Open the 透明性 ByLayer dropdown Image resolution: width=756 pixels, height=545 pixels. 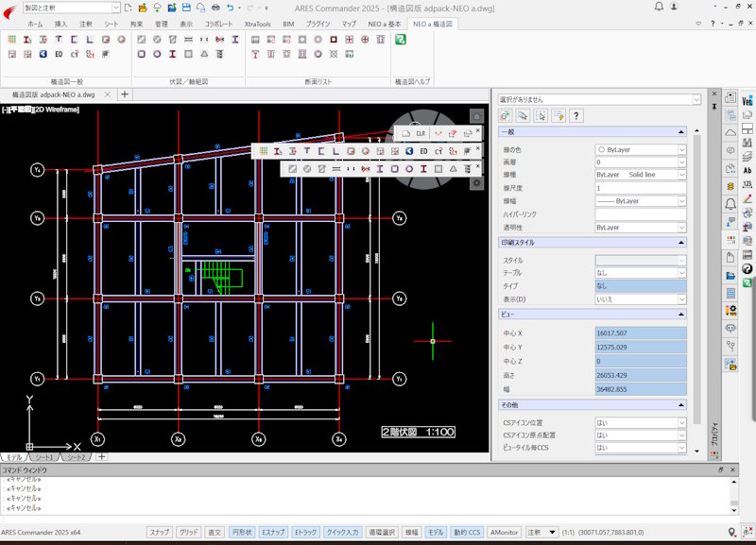coord(681,228)
